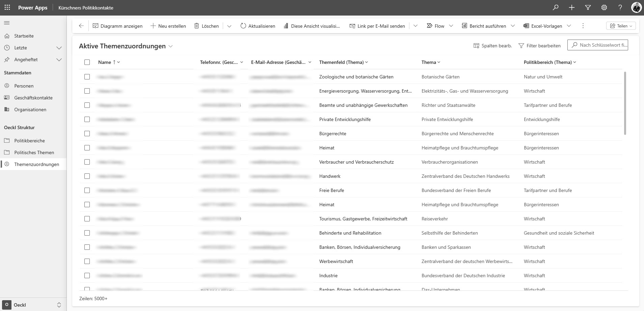Open the advanced filter funnel icon
Screen dimensions: 644x311
coord(588,7)
